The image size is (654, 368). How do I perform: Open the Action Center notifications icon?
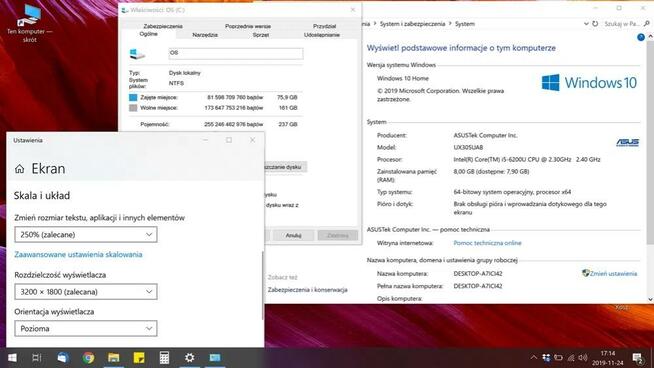coord(637,358)
